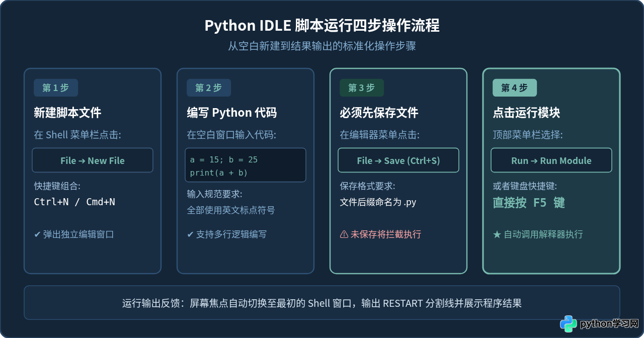Viewport: 644px width, 338px height.
Task: Click the 运行输出反馈 footer text
Action: 322,303
